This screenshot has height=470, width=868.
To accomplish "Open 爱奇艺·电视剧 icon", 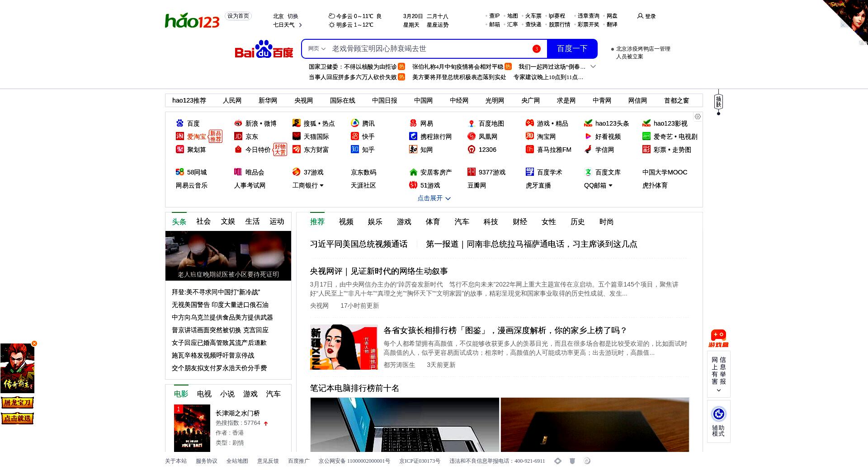I will pos(646,136).
